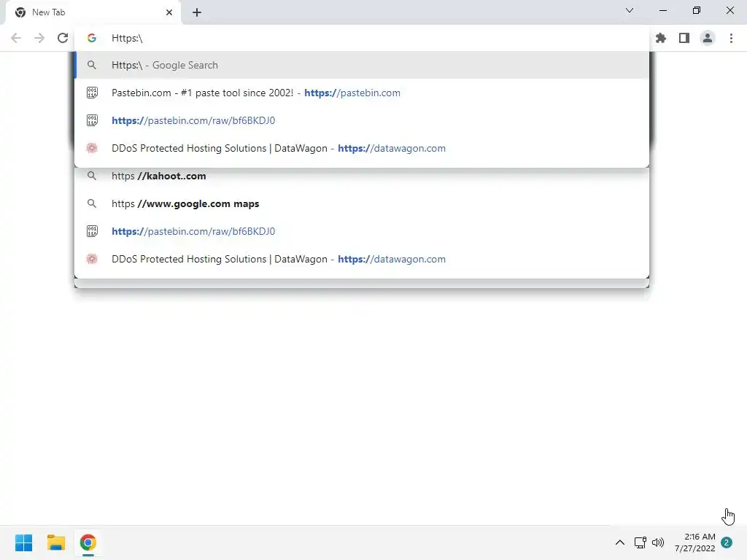Select 'Https:\ - Google Search' suggestion
The image size is (747, 560).
(362, 65)
